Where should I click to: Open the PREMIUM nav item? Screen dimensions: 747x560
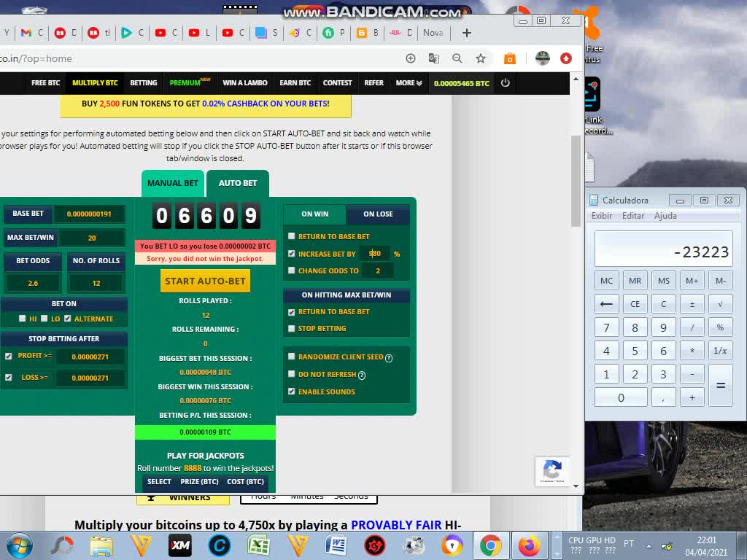point(190,83)
